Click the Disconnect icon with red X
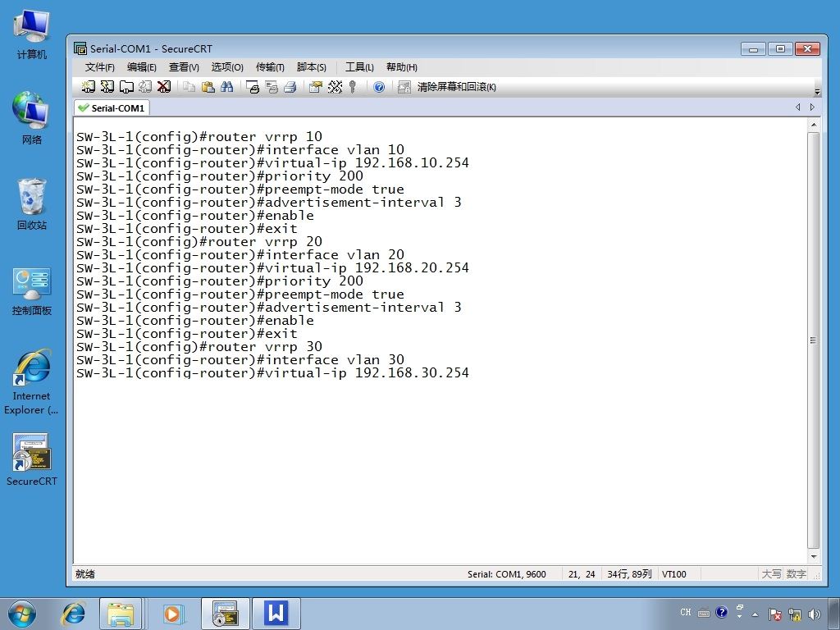840x630 pixels. coord(164,87)
